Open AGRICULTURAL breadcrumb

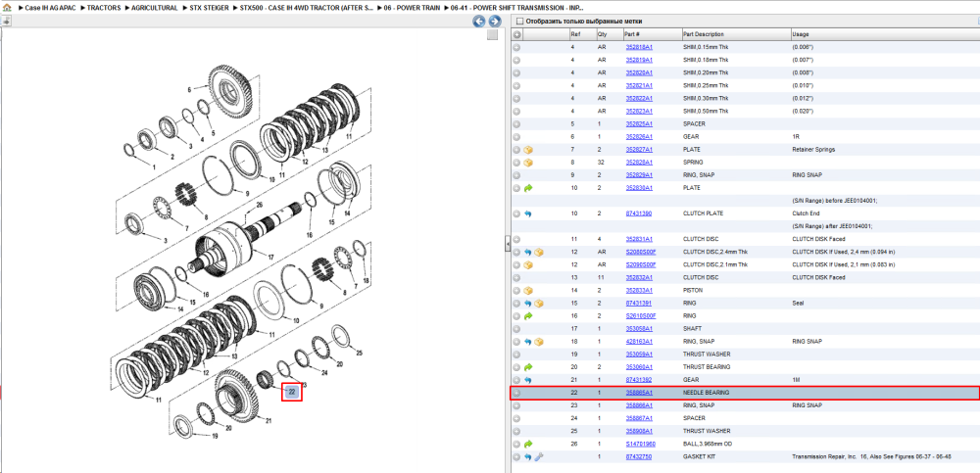(155, 8)
